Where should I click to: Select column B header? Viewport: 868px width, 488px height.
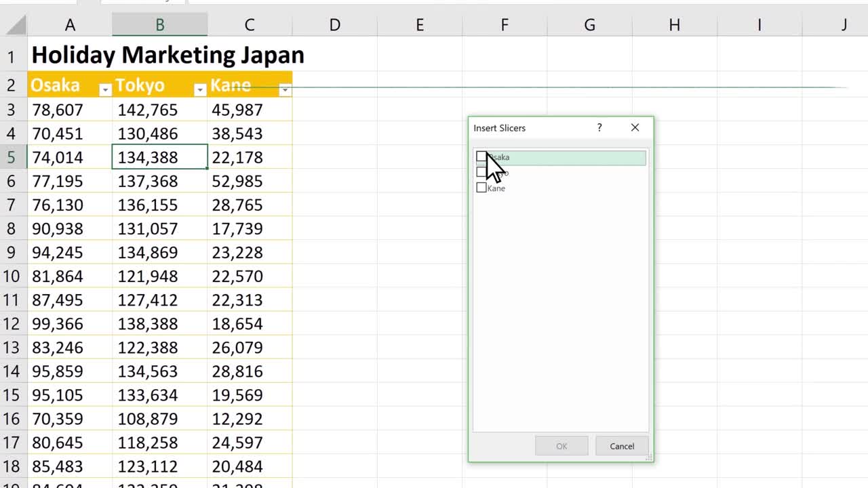tap(159, 25)
